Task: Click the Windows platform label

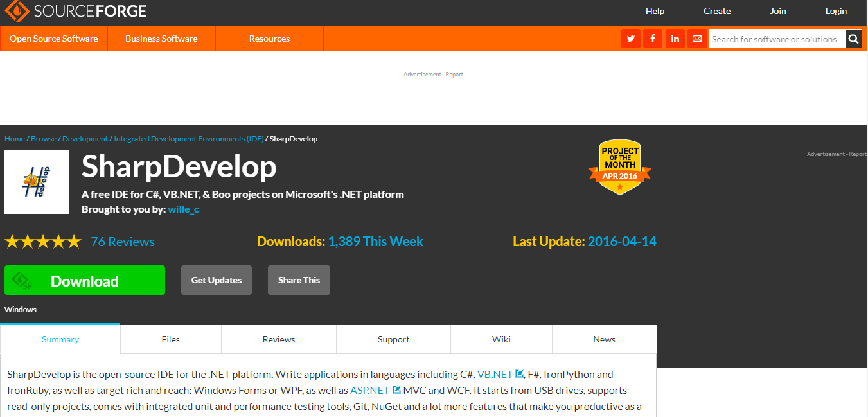Action: (x=21, y=310)
